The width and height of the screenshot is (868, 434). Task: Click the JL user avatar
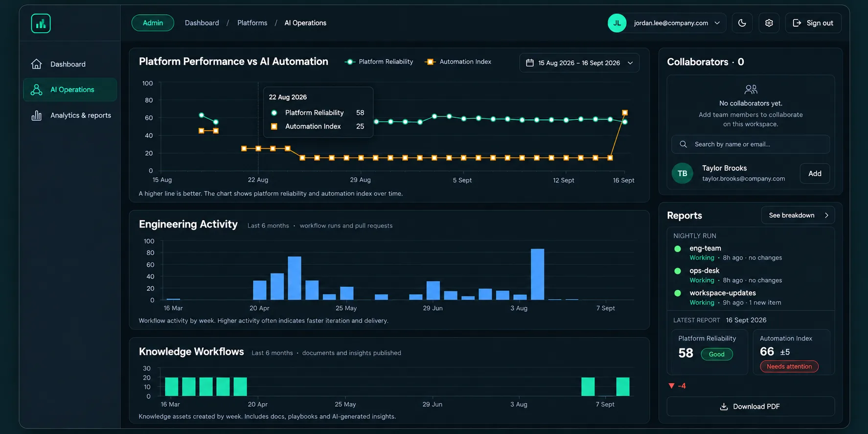[617, 23]
